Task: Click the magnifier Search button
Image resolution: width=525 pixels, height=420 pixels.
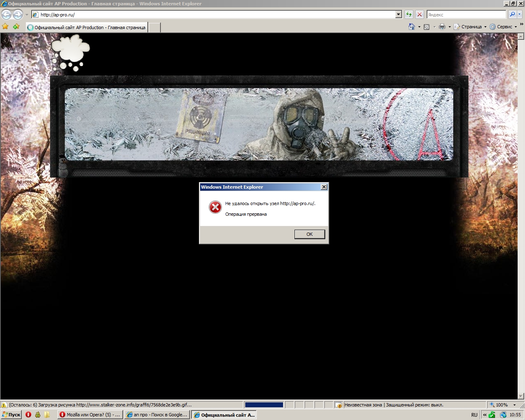Action: pos(512,14)
